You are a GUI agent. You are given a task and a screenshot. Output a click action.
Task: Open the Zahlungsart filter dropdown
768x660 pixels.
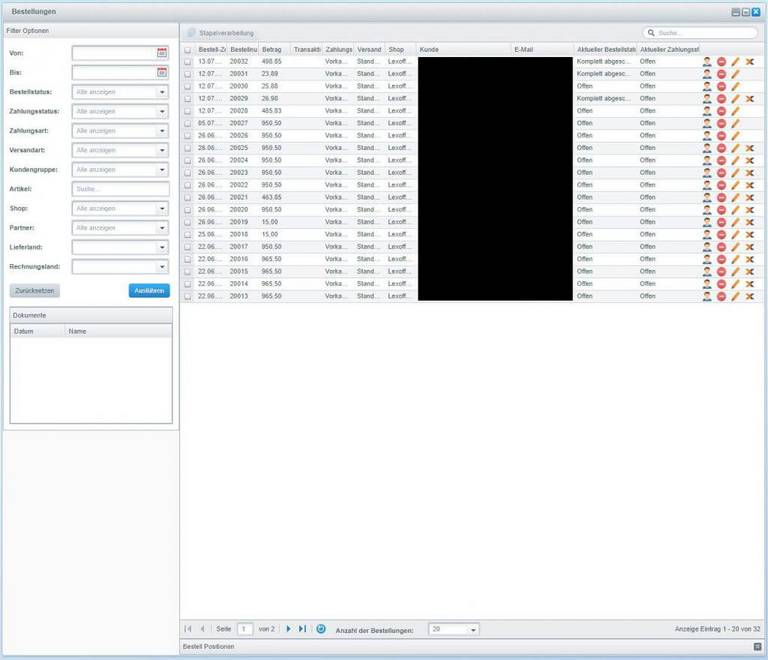coord(162,131)
